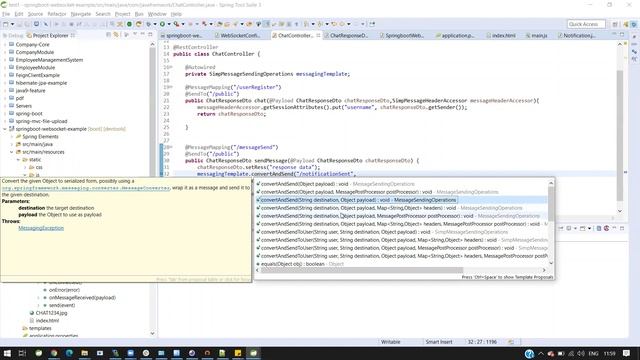
Task: Open the Project menu
Action: [122, 14]
